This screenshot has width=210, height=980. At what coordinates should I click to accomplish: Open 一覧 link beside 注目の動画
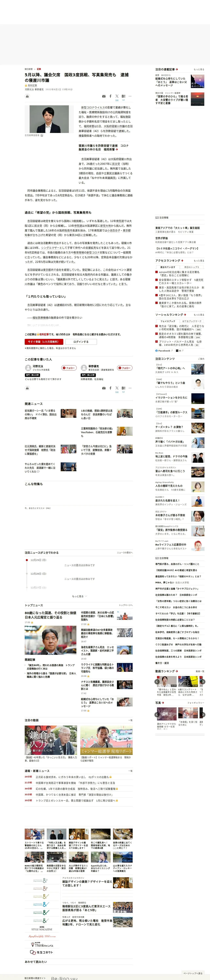pyautogui.click(x=130, y=720)
